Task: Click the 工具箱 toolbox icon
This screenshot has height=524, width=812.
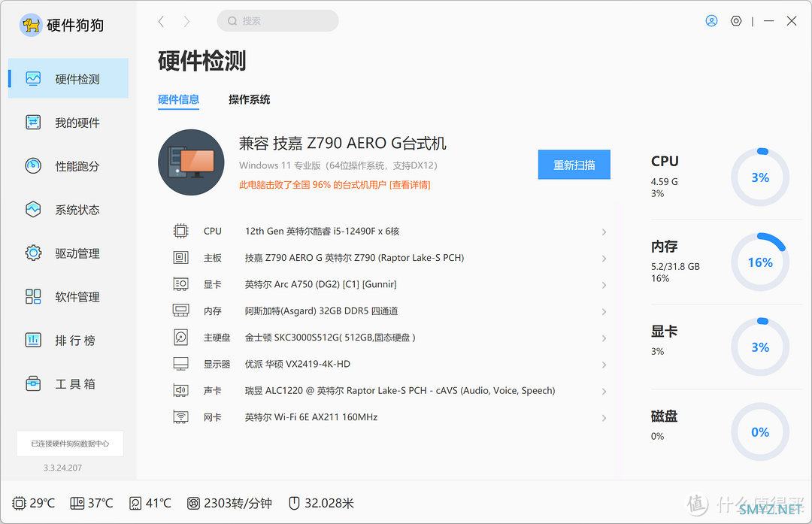Action: tap(33, 383)
